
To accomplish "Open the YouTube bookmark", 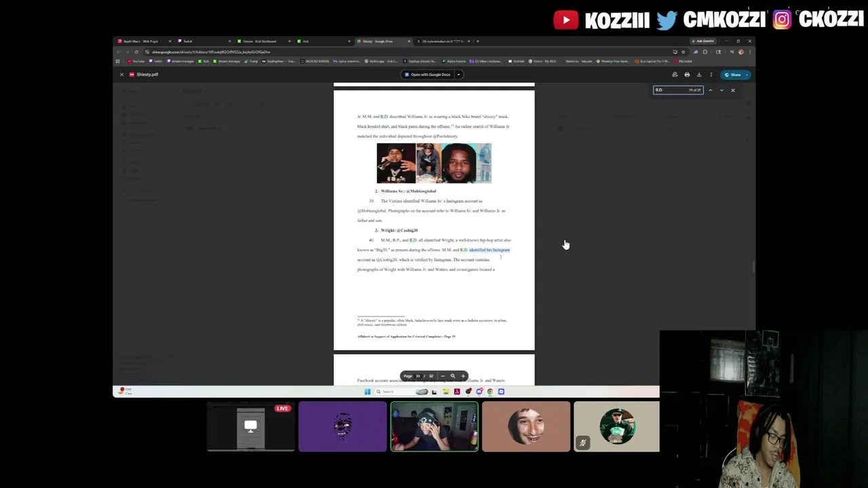I will point(136,61).
